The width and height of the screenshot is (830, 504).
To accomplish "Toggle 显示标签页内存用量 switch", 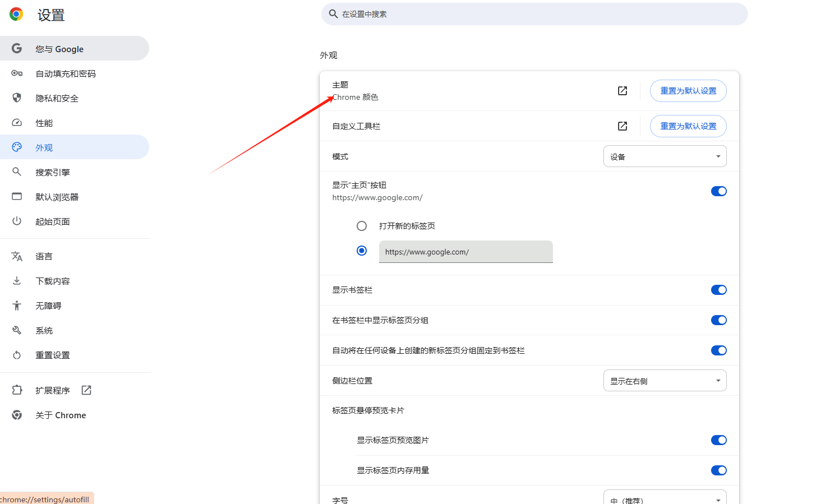I will pos(719,470).
